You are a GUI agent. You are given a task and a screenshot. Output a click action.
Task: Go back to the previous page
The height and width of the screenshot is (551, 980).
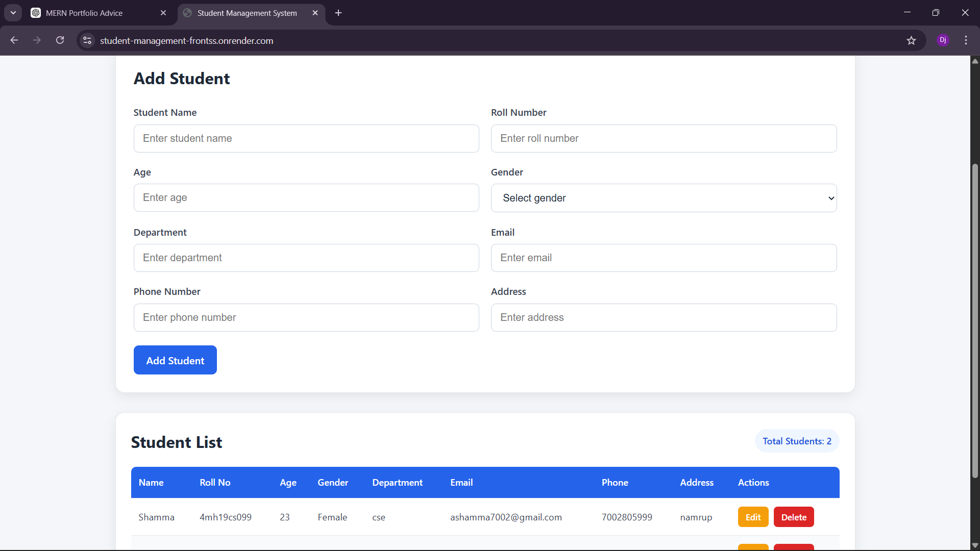click(14, 40)
